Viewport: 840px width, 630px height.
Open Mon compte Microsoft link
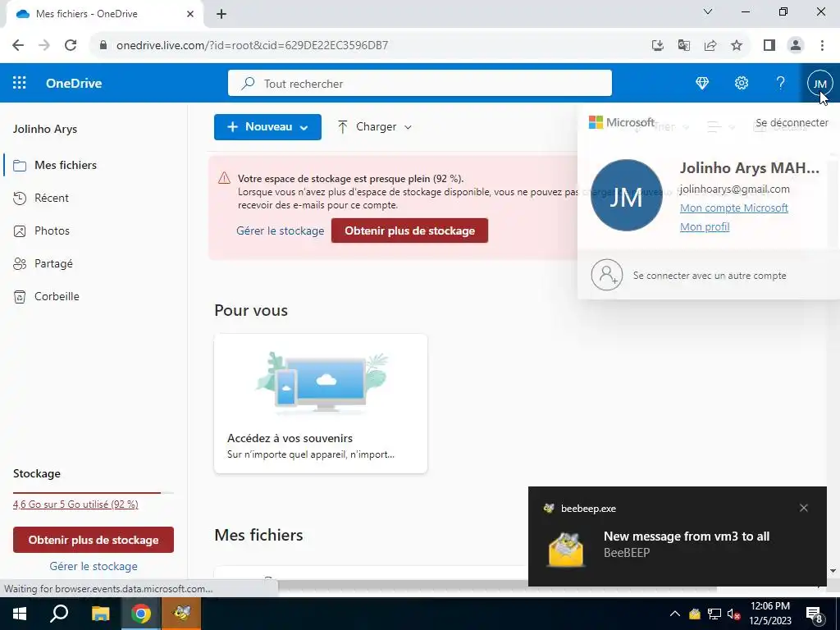tap(734, 208)
